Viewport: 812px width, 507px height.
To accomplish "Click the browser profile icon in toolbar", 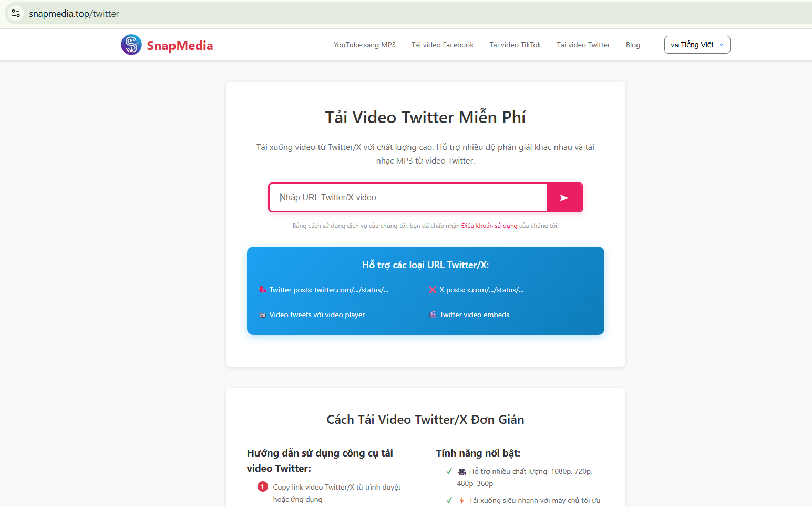I will [x=15, y=13].
